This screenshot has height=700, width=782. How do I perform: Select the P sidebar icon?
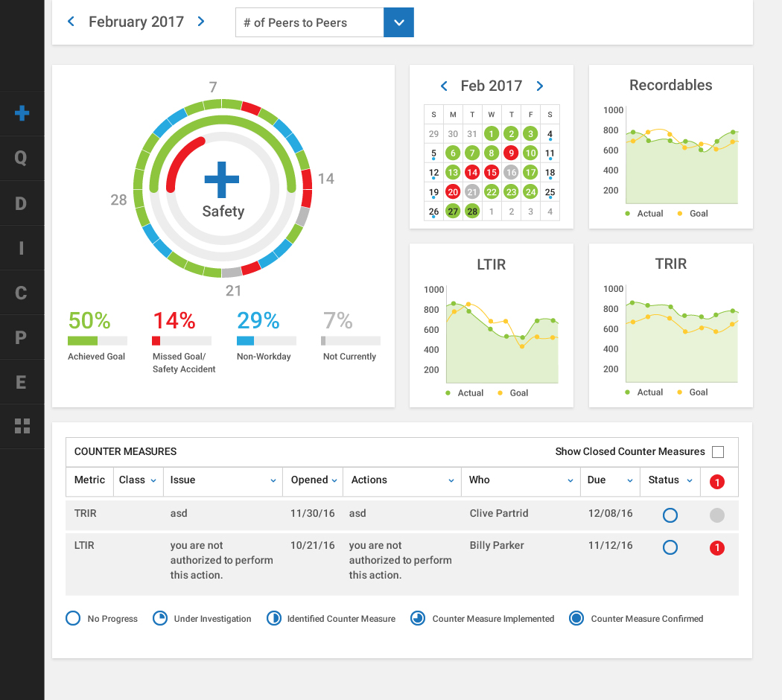pos(22,337)
